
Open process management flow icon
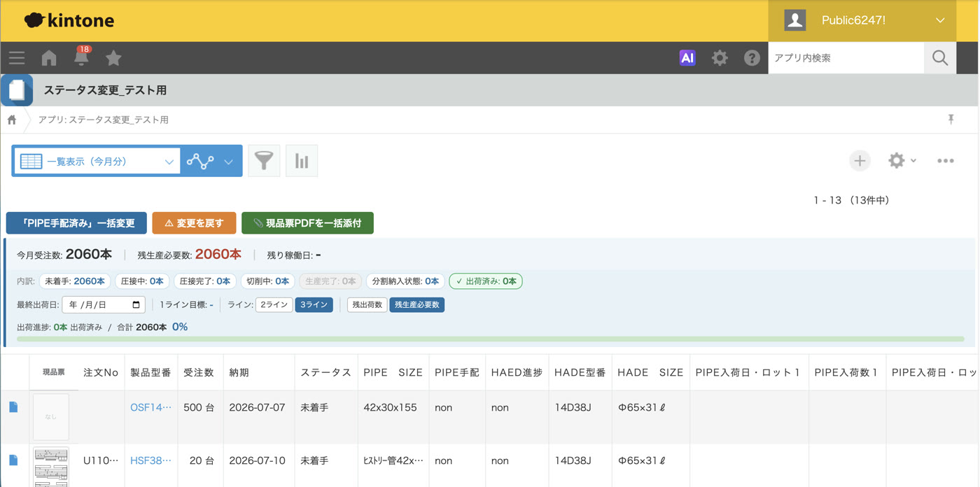pyautogui.click(x=200, y=162)
